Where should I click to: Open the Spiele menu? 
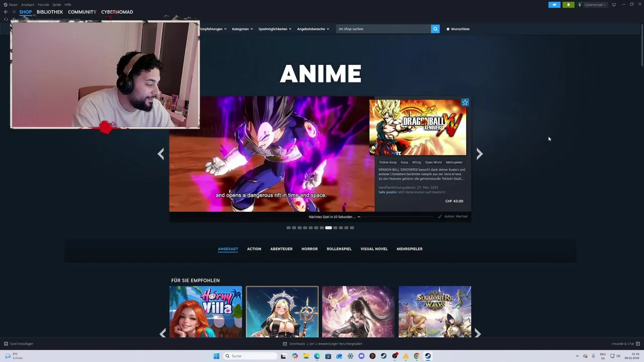57,5
